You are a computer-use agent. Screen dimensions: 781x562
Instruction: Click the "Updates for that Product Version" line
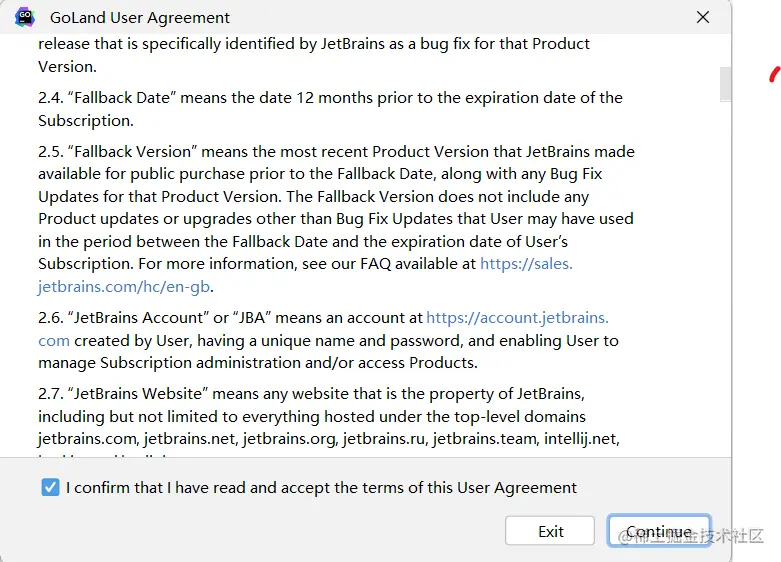(320, 197)
